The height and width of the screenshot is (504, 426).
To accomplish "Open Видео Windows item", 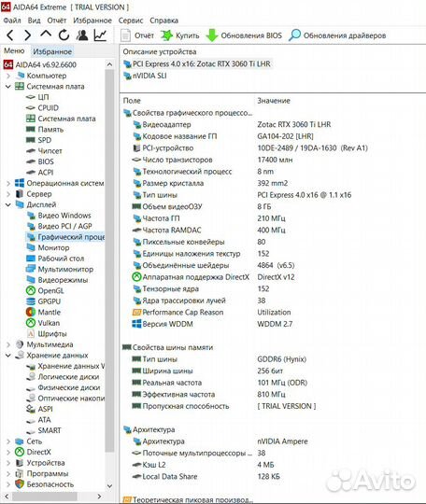I will pyautogui.click(x=59, y=216).
